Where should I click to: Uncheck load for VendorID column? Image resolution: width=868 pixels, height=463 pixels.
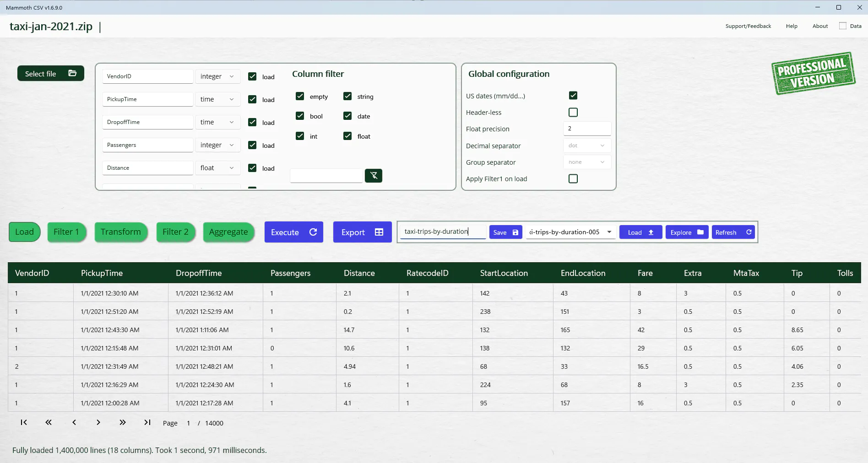[x=252, y=76]
